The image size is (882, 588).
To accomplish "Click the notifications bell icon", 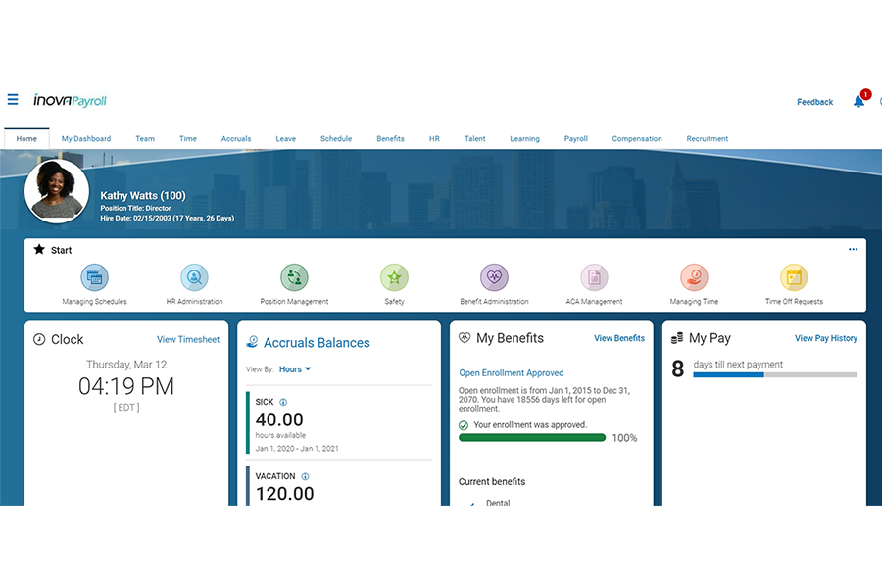I will pyautogui.click(x=858, y=101).
